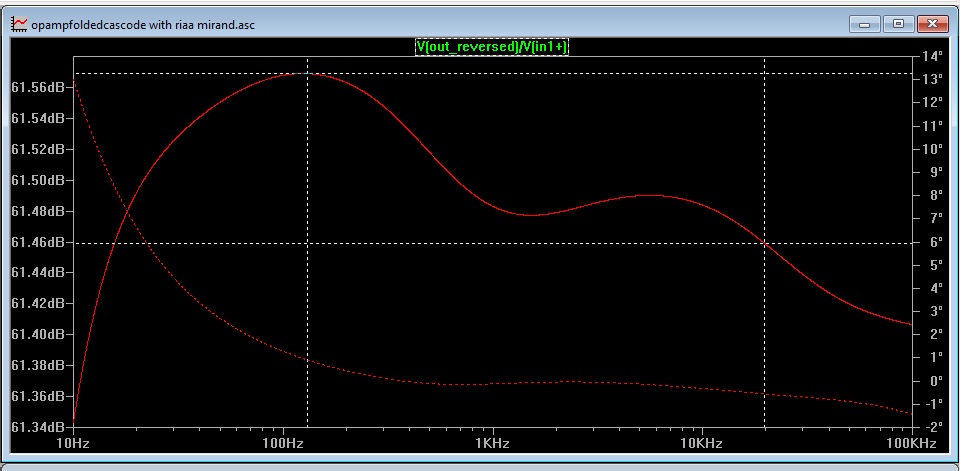Click the 12° phase axis label

point(933,102)
